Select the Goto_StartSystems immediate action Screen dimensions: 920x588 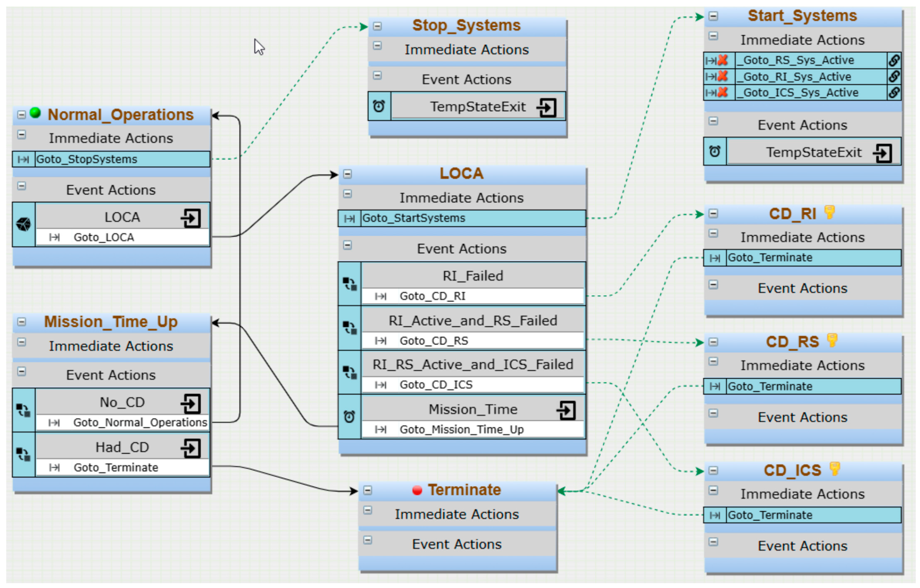point(473,218)
